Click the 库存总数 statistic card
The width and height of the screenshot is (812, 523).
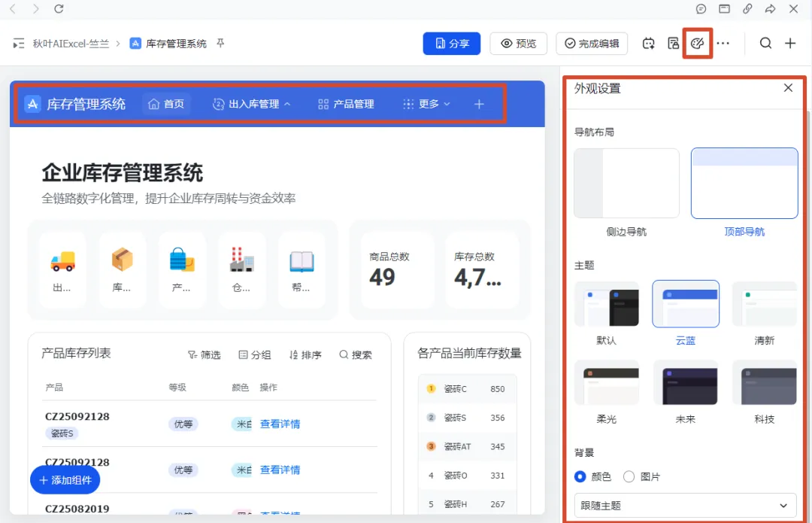[x=482, y=270]
